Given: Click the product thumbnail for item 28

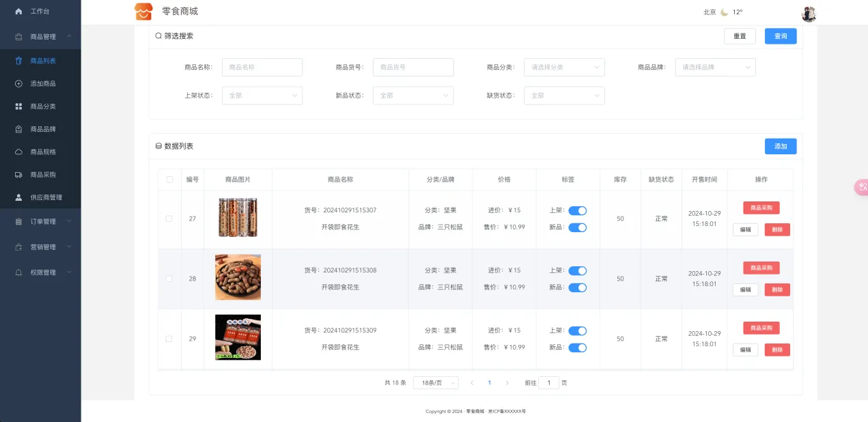Looking at the screenshot, I should (x=238, y=277).
